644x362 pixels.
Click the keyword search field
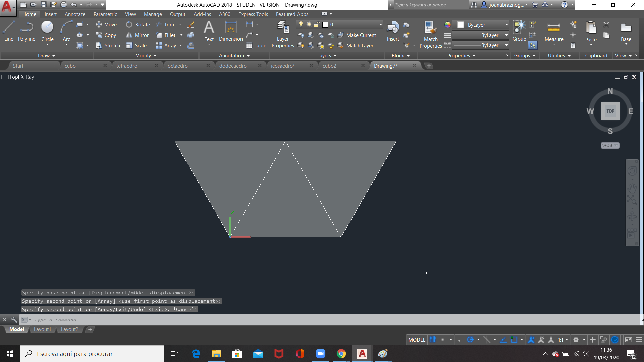pyautogui.click(x=431, y=5)
